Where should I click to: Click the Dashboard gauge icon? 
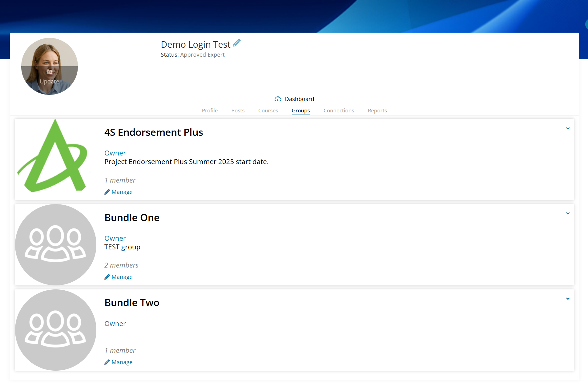(x=278, y=99)
